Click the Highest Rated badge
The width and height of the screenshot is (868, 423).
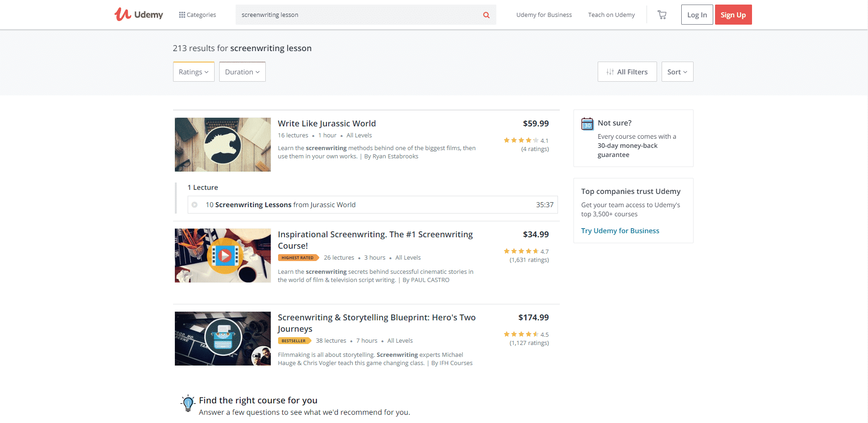[x=298, y=258]
